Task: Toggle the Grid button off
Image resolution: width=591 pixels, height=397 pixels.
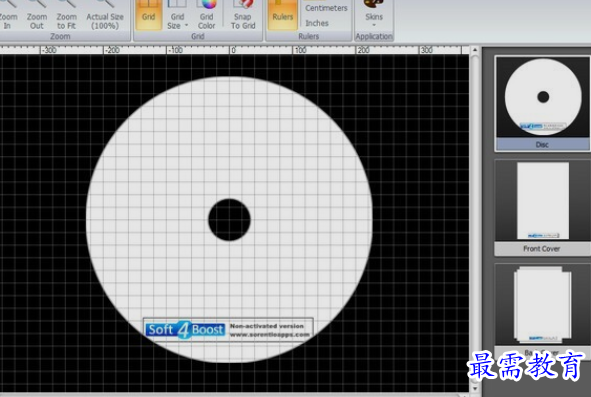Action: 149,15
